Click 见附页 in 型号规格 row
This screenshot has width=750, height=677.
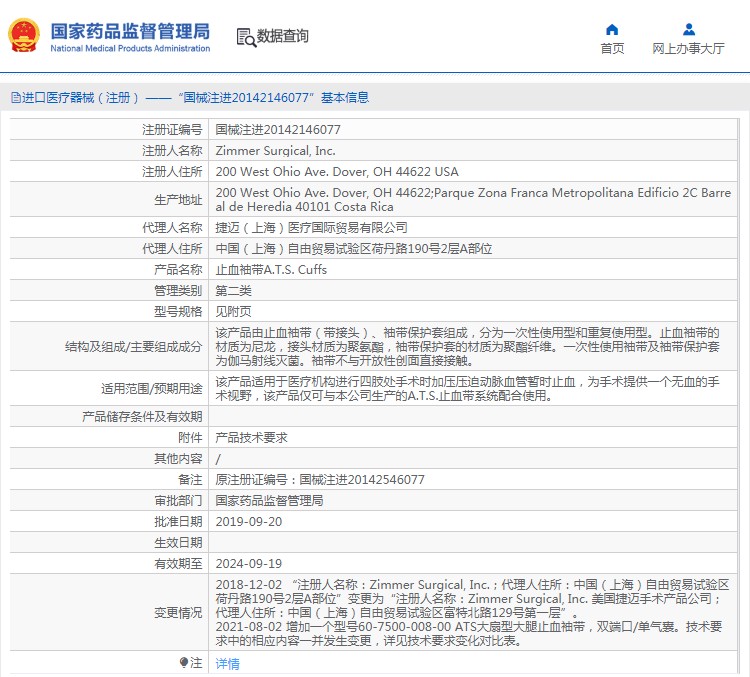point(233,312)
